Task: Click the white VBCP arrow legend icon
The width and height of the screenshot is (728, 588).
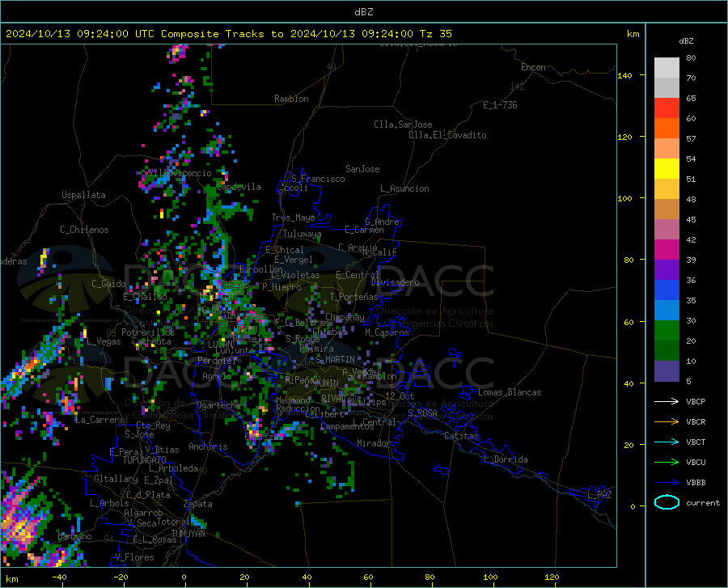Action: tap(667, 401)
